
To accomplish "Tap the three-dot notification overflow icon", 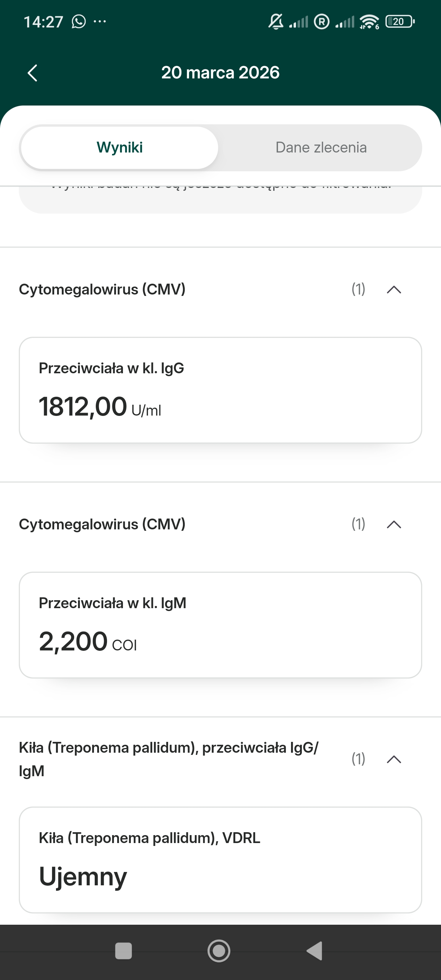I will click(100, 22).
